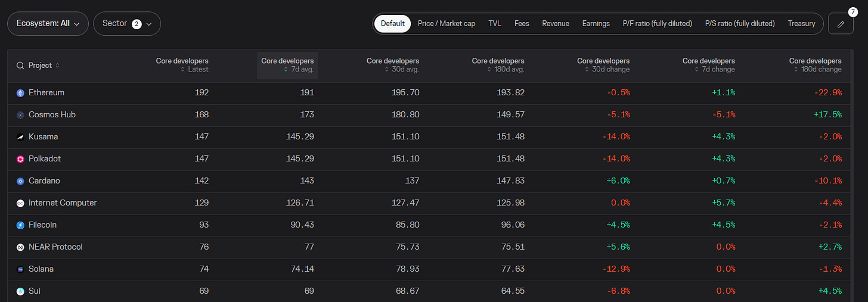
Task: Click the NEAR Protocol logo icon
Action: coord(20,247)
